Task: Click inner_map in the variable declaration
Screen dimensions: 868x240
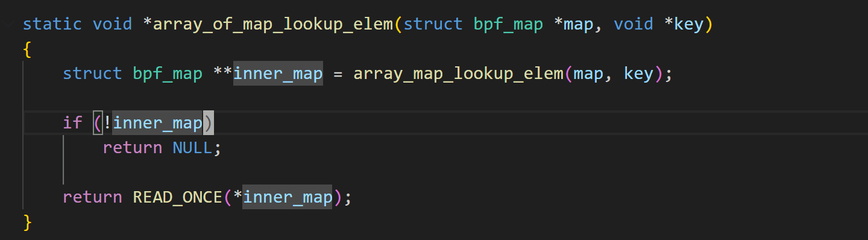Action: (278, 74)
